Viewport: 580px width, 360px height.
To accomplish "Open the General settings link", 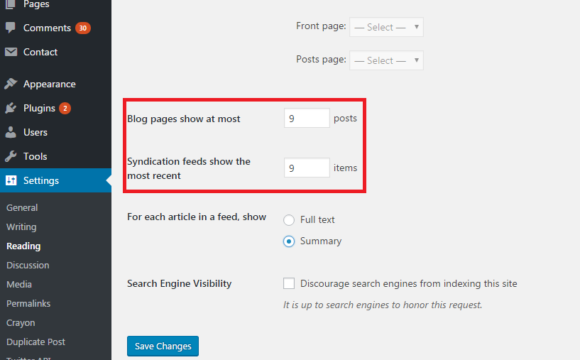I will [x=22, y=208].
